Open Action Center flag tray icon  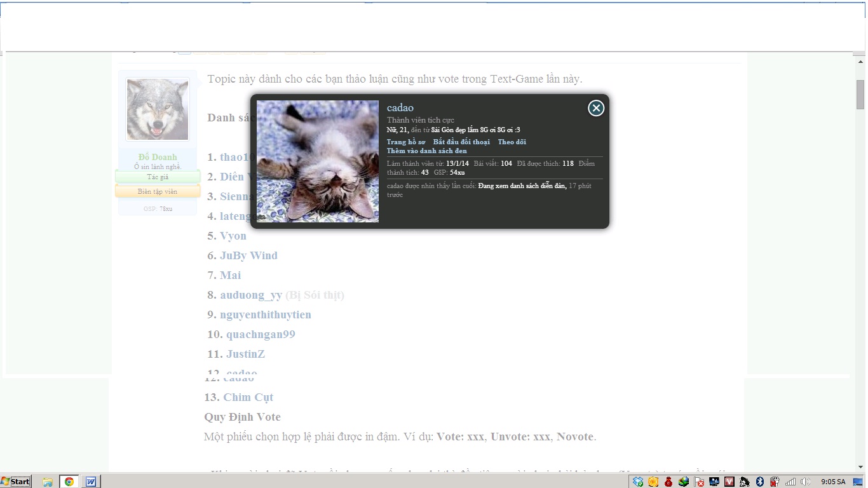point(699,482)
